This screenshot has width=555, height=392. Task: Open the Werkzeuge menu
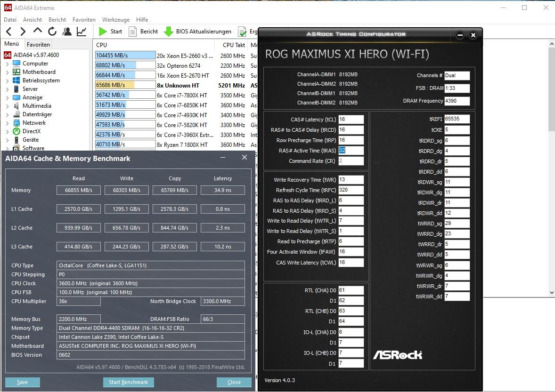(x=116, y=20)
